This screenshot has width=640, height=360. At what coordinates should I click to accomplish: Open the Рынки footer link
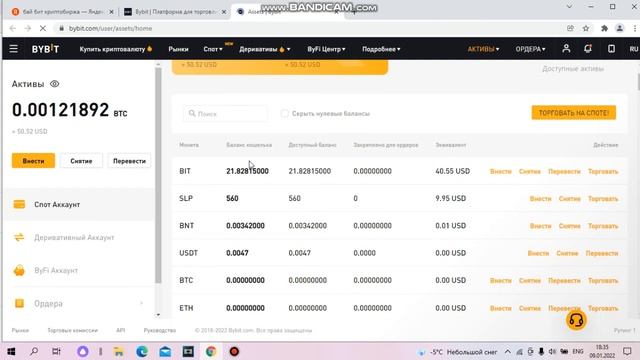[x=20, y=330]
